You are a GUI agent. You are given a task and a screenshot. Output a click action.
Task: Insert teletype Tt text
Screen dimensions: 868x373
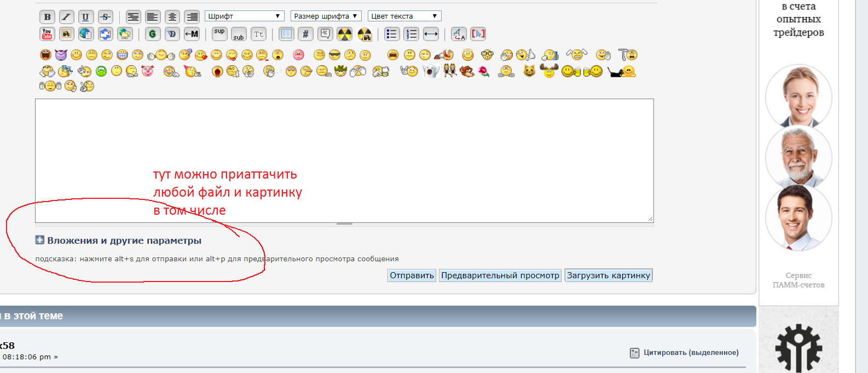(258, 34)
